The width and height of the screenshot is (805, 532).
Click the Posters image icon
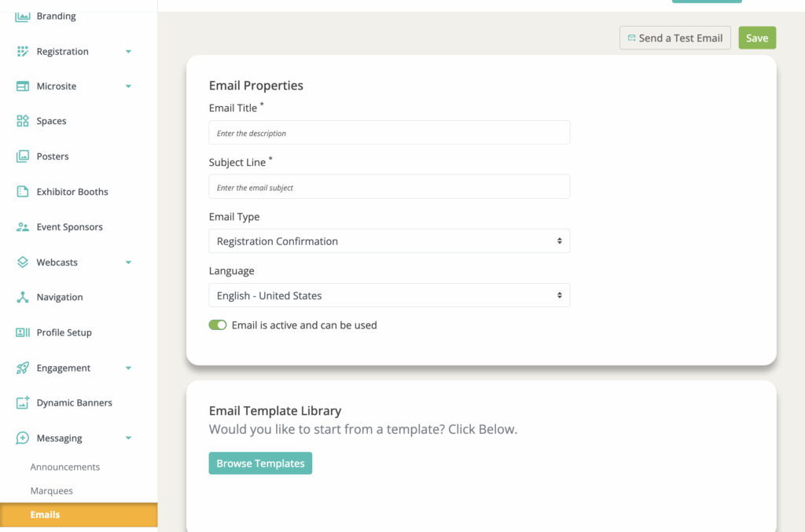pos(23,156)
